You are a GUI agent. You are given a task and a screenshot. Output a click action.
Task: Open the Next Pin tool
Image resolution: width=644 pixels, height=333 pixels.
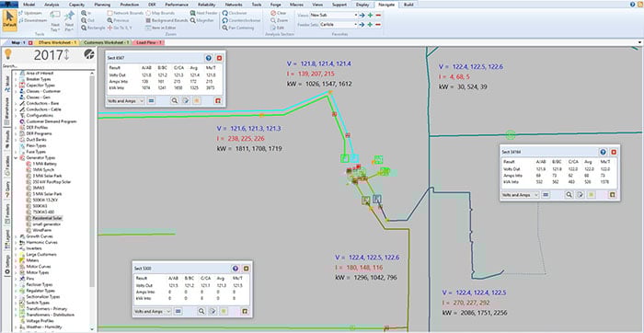(69, 20)
